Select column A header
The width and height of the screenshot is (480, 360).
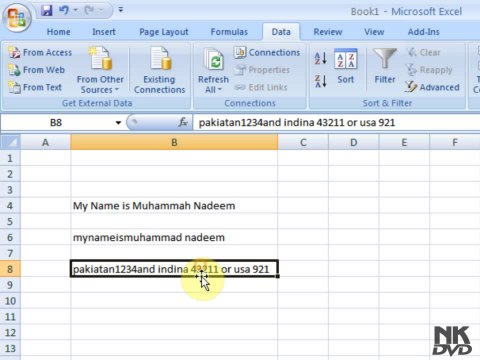(x=45, y=142)
